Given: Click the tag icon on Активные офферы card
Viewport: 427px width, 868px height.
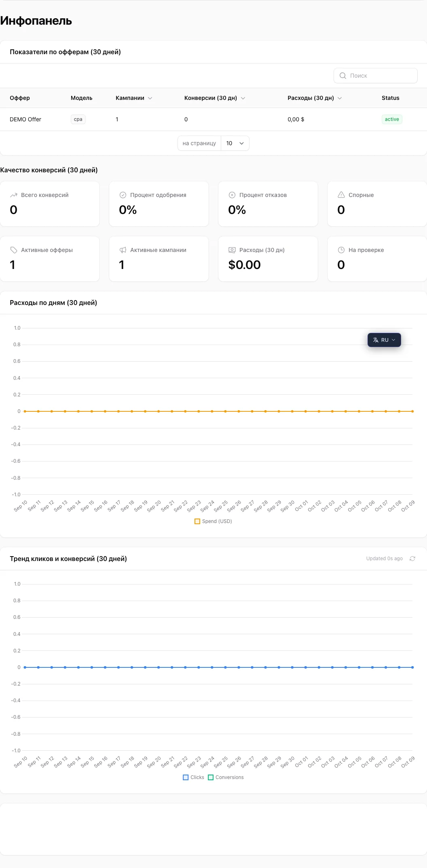Looking at the screenshot, I should [x=14, y=250].
